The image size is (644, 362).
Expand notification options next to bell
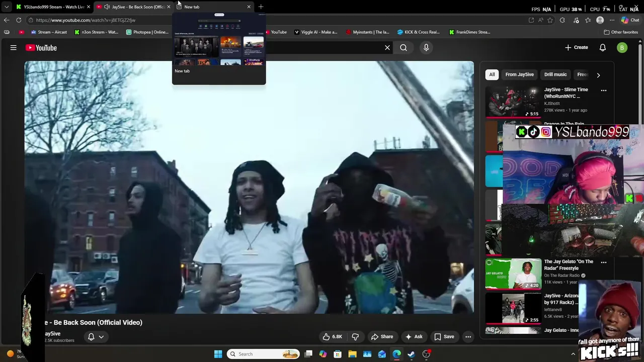click(101, 337)
